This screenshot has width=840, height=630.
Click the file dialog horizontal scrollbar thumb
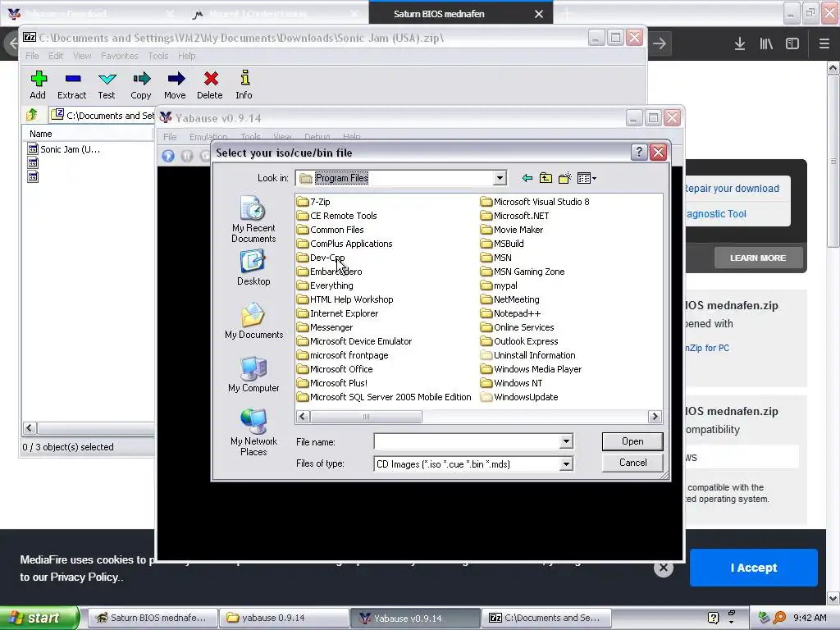pos(367,416)
